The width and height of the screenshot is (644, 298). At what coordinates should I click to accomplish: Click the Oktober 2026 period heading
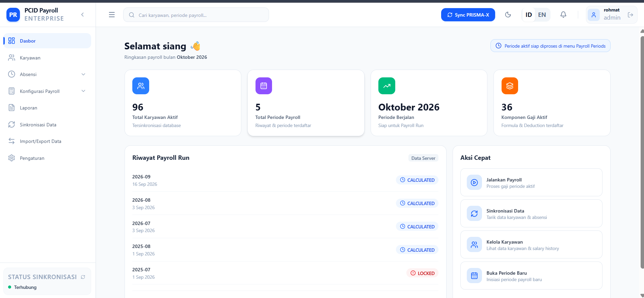pyautogui.click(x=409, y=107)
